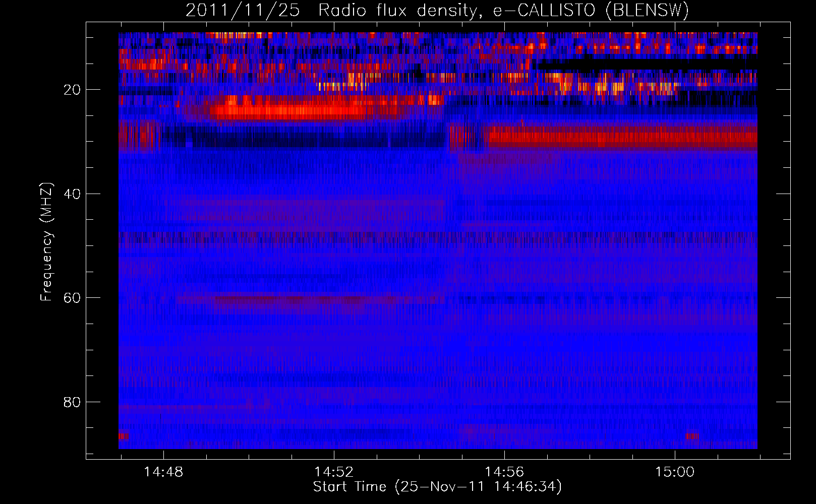Image resolution: width=816 pixels, height=504 pixels.
Task: Click the "60" frequency tick label
Action: 72,298
